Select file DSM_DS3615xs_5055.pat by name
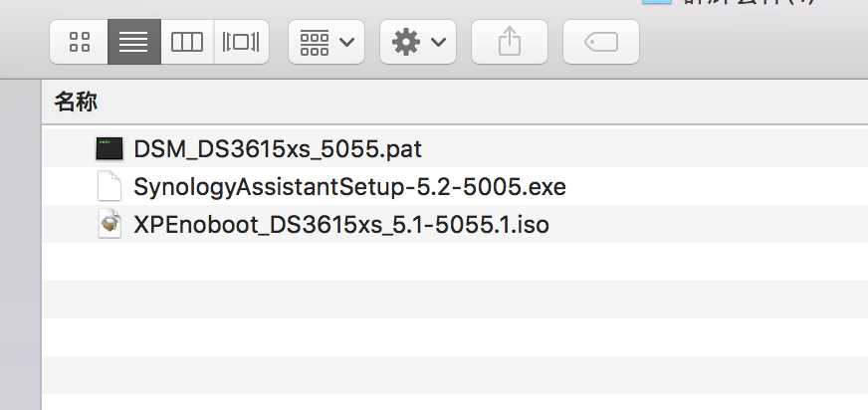 tap(278, 149)
